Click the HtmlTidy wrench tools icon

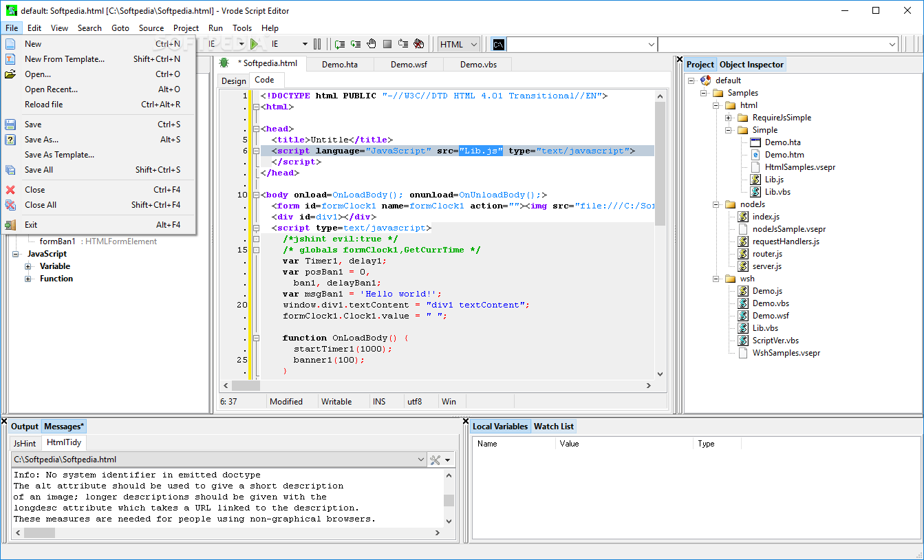435,460
